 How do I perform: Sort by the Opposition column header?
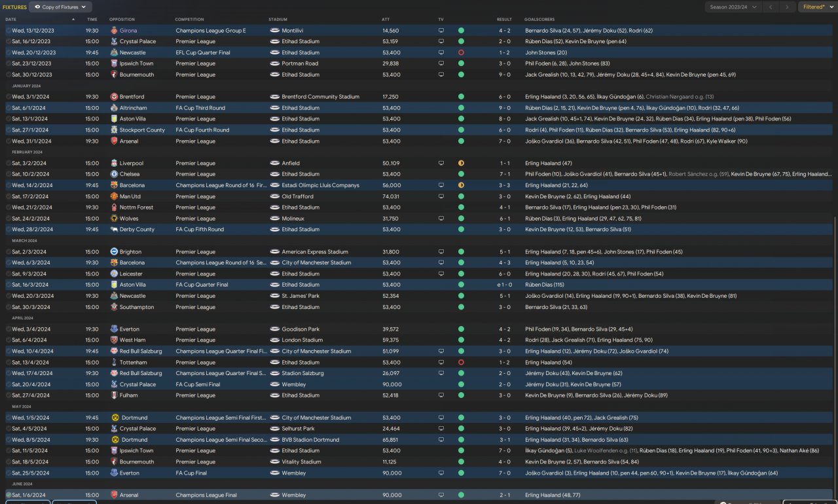122,20
